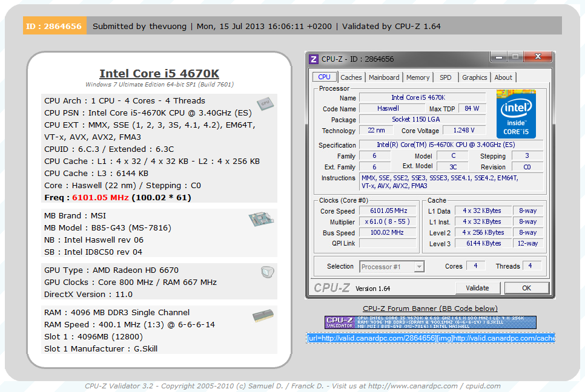The width and height of the screenshot is (585, 392).
Task: Click the Instructions field text
Action: click(451, 182)
